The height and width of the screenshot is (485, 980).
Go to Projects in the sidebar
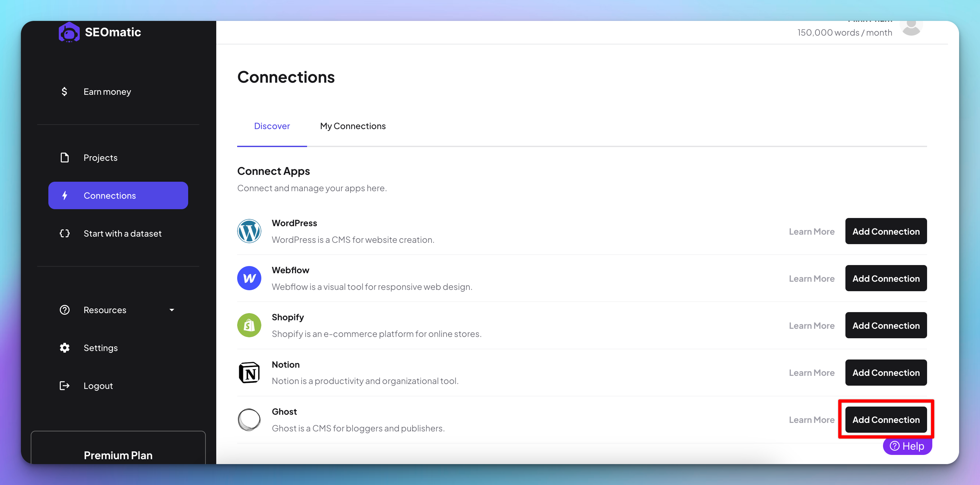tap(118, 158)
